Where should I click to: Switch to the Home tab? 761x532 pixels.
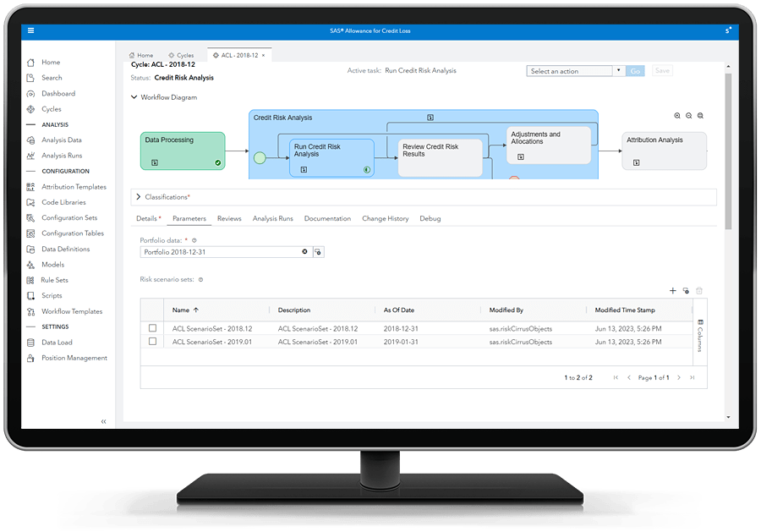click(141, 55)
